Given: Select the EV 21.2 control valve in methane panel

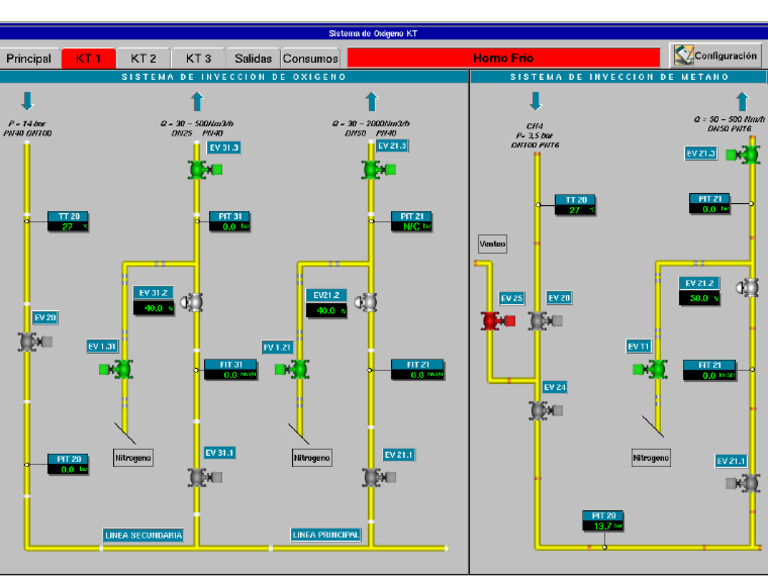Looking at the screenshot, I should pyautogui.click(x=747, y=287).
